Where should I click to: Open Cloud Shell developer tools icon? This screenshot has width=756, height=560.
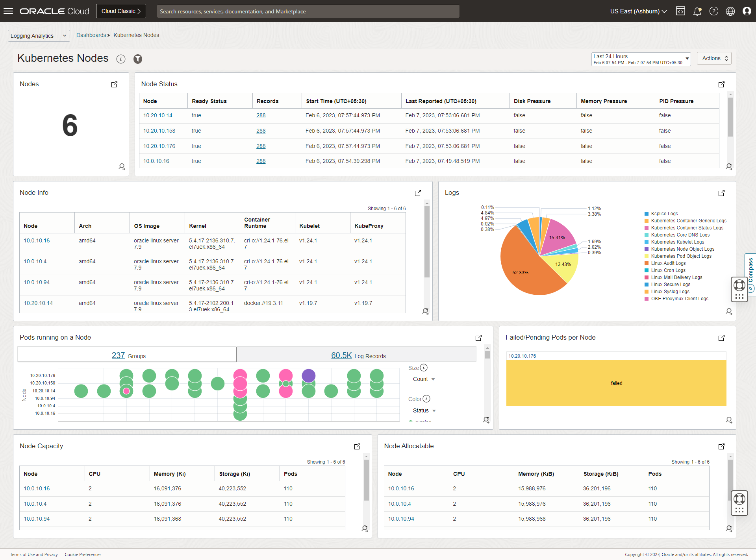click(680, 11)
